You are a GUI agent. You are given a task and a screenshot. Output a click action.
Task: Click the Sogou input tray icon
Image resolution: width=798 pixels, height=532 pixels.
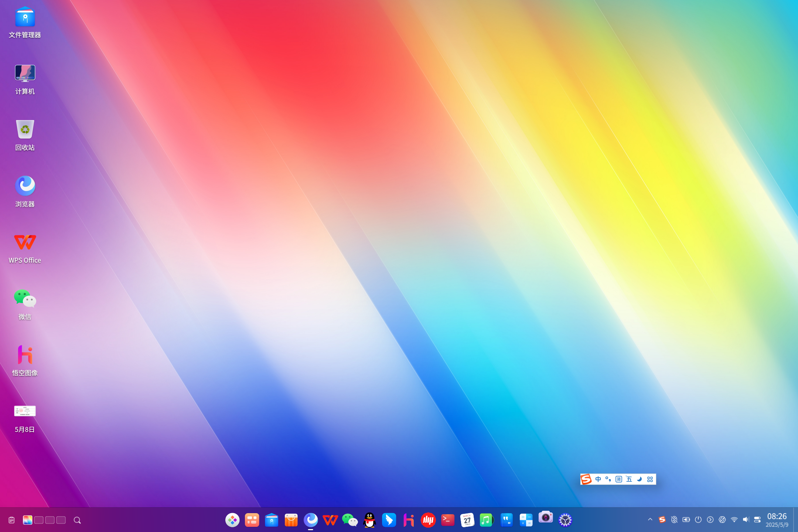662,519
